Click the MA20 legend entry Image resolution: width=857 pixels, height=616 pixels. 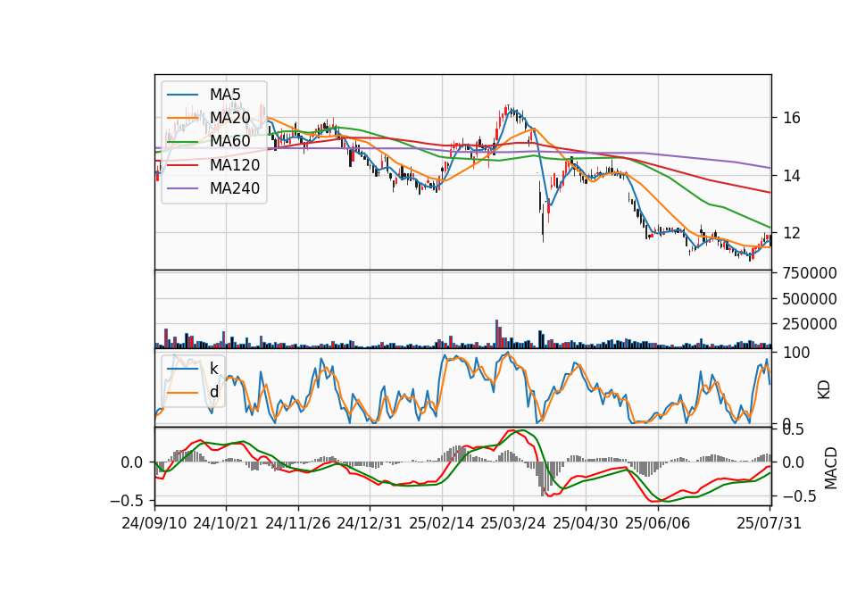211,118
